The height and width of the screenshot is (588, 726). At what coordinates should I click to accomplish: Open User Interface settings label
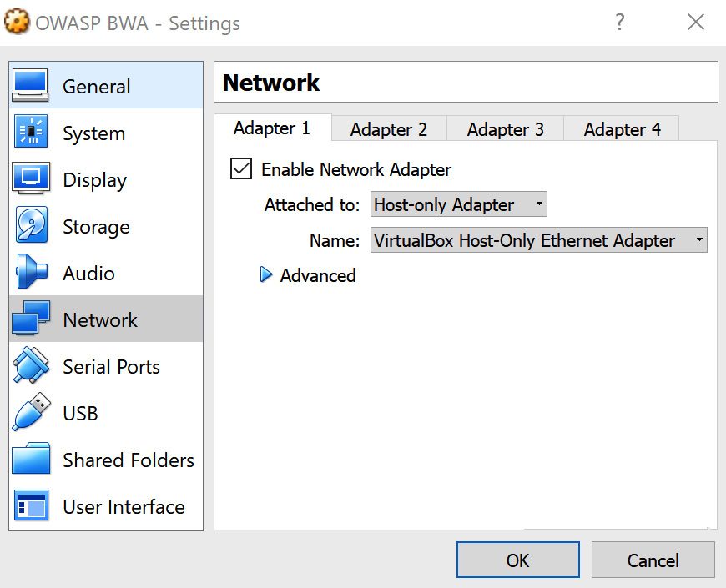coord(124,507)
